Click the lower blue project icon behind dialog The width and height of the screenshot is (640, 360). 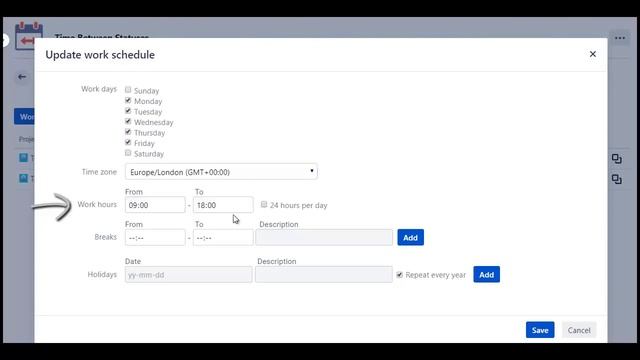pyautogui.click(x=24, y=178)
